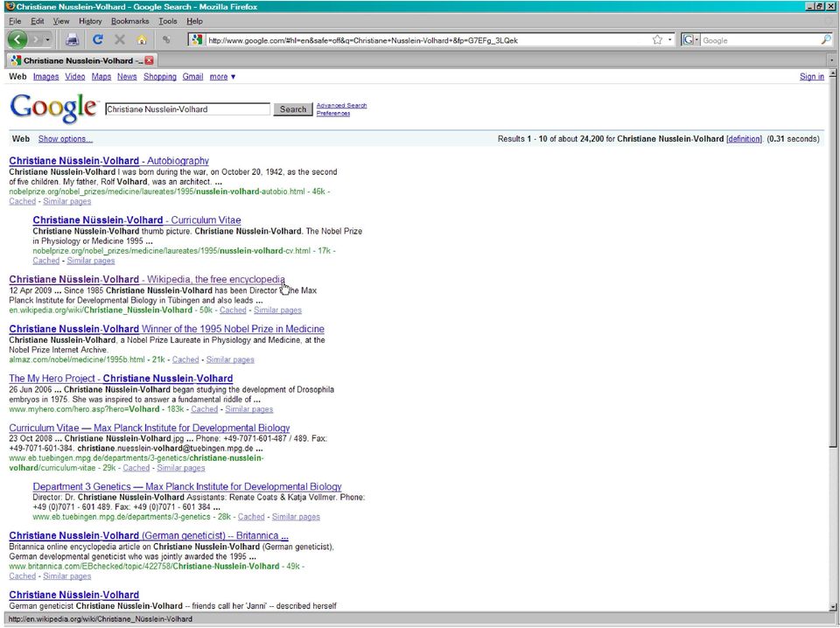Open the last visible Christiane Nüsslein-Volhard result title
Screen dimensions: 840x628
pyautogui.click(x=73, y=595)
